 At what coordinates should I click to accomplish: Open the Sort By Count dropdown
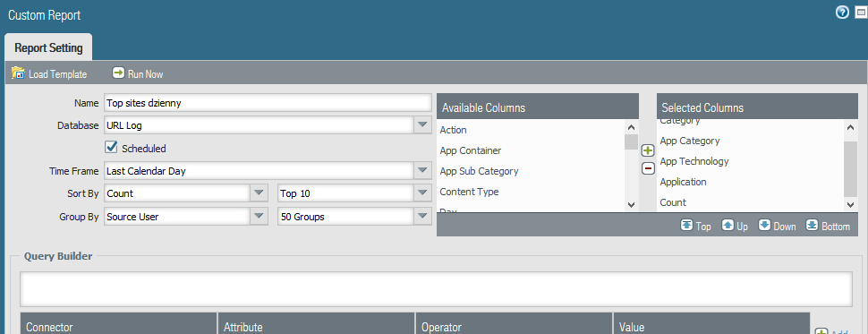pos(259,193)
